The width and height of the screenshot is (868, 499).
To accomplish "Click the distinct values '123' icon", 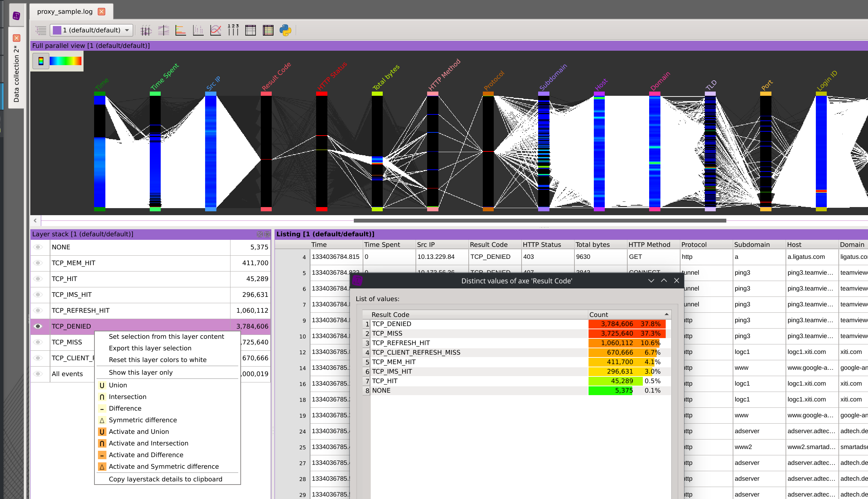I will point(233,30).
